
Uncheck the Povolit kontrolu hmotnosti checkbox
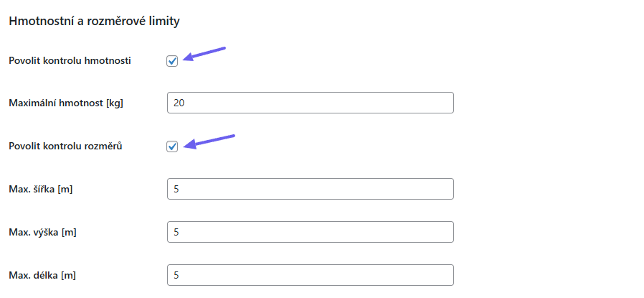point(172,61)
